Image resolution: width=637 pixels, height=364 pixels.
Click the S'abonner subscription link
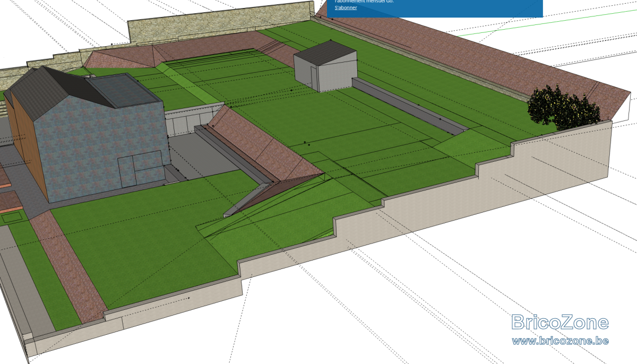pos(346,8)
